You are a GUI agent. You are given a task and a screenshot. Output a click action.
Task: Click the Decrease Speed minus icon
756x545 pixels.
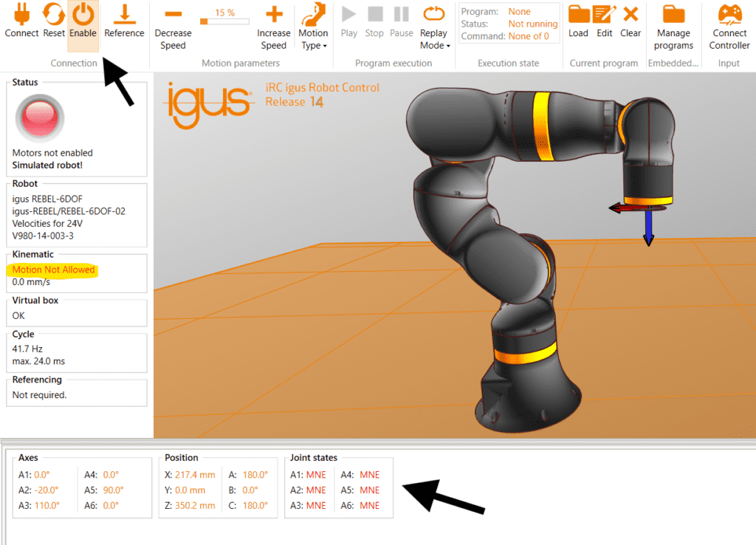click(x=173, y=15)
